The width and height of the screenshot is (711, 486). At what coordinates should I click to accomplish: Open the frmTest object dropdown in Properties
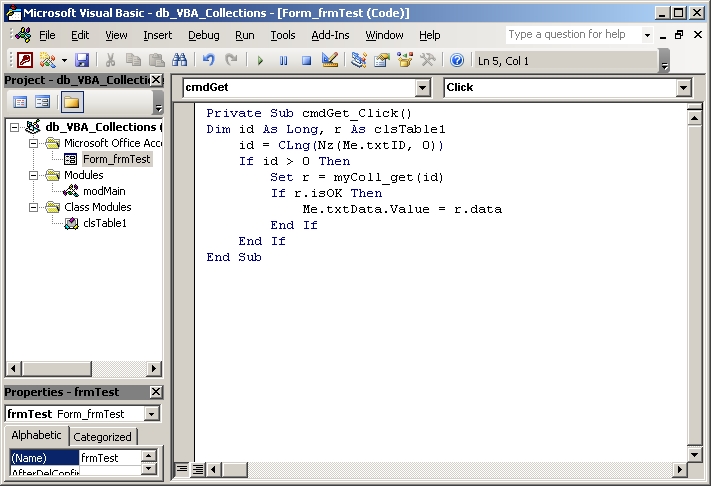pos(151,413)
